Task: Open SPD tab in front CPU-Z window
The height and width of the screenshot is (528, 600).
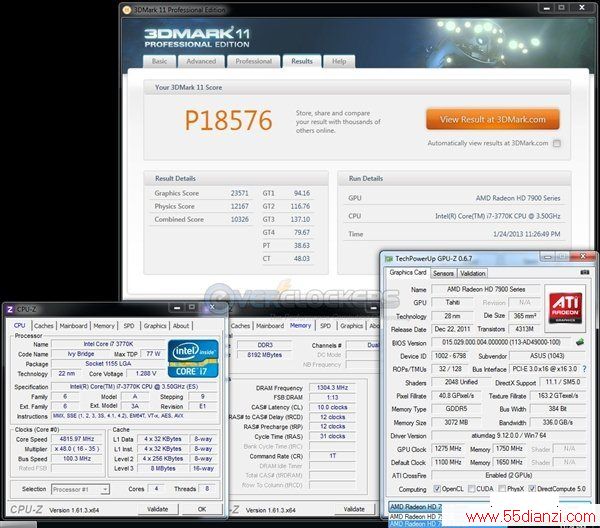Action: [x=129, y=326]
